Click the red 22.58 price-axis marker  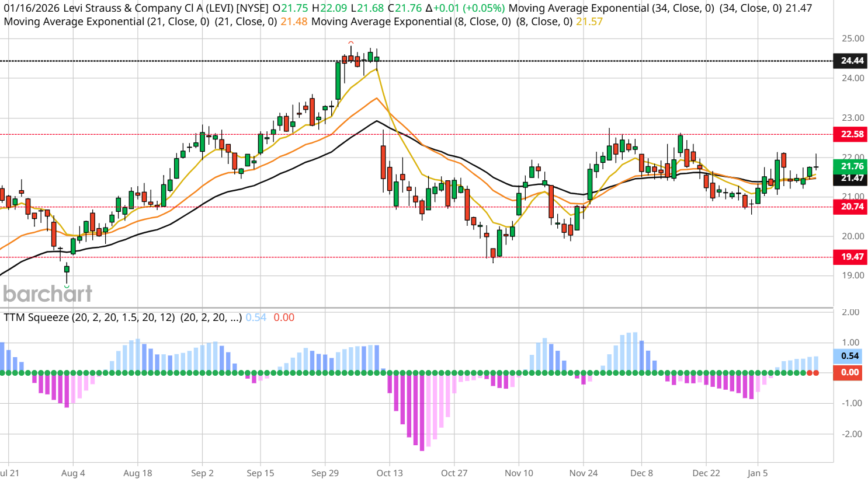coord(850,134)
